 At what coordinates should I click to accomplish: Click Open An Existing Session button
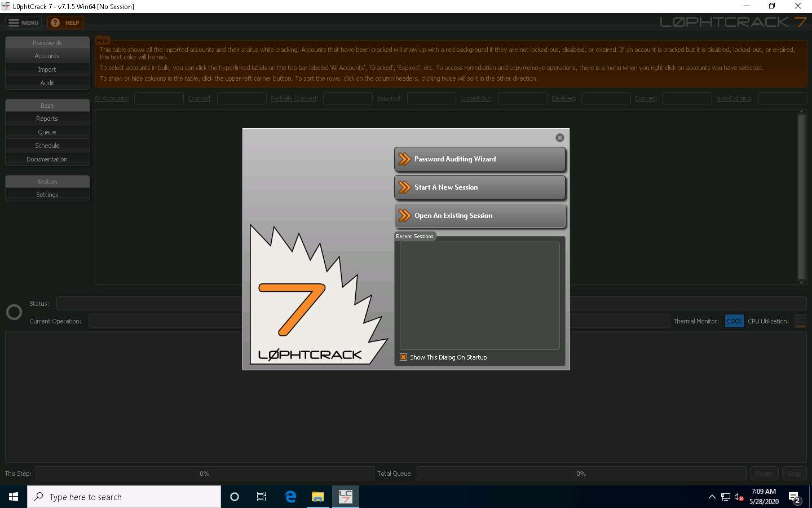480,216
